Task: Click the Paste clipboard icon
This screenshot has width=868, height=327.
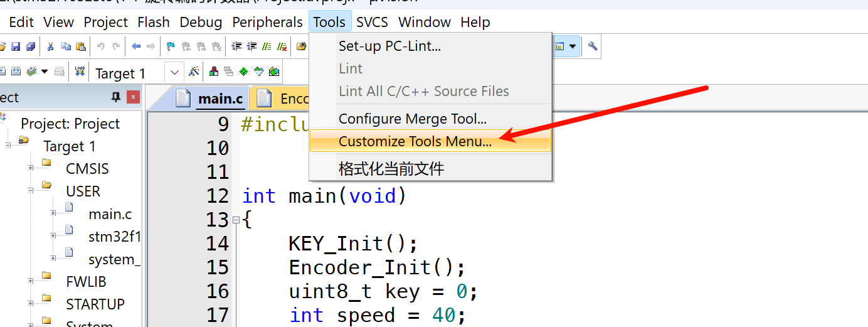Action: (81, 46)
